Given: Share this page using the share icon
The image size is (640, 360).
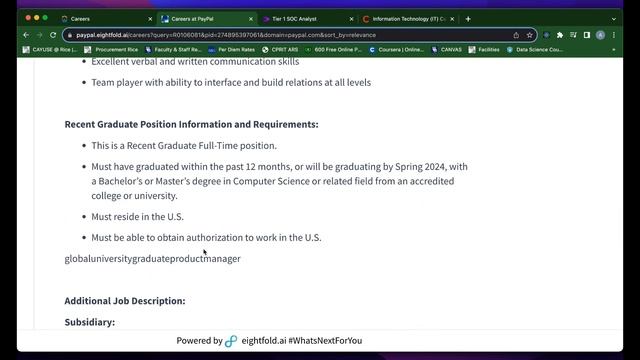Looking at the screenshot, I should (516, 35).
